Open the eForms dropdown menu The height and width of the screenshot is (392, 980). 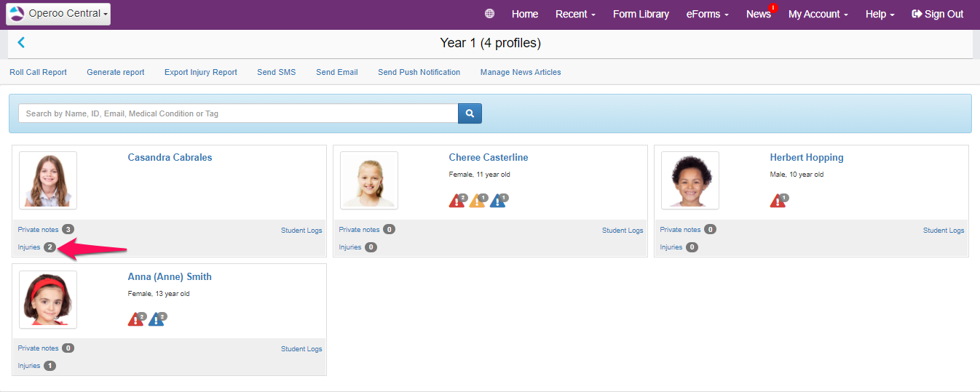(707, 14)
